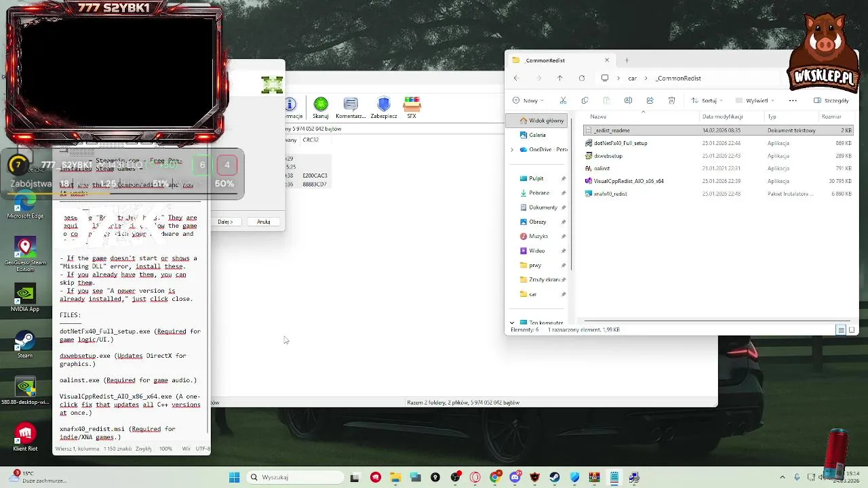
Task: Open the three-dots more options in Explorer
Action: pos(793,100)
